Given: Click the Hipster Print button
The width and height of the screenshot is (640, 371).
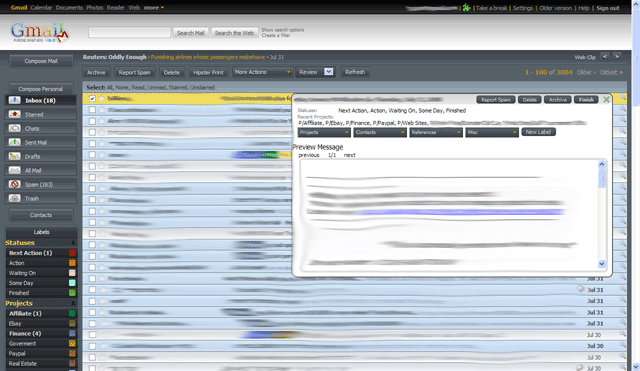Looking at the screenshot, I should pos(208,72).
